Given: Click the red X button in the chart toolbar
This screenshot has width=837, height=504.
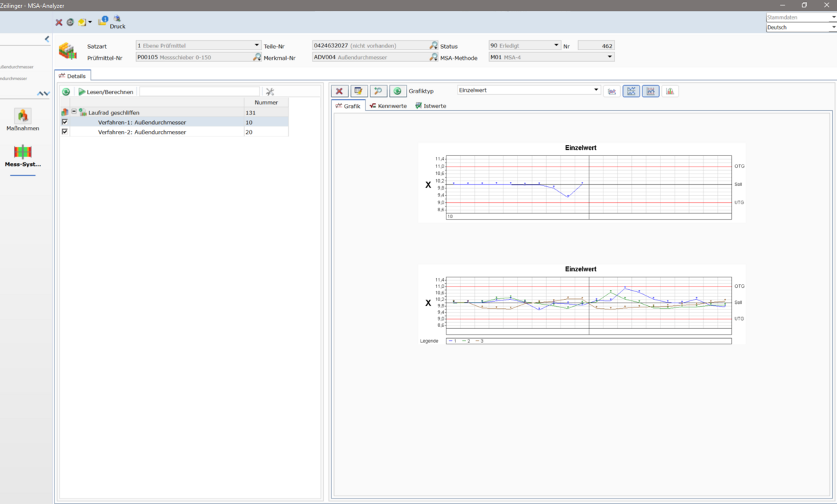Looking at the screenshot, I should coord(340,91).
